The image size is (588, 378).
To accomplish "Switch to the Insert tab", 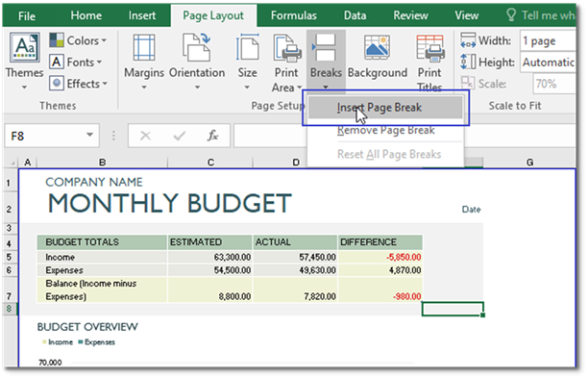I will [142, 15].
